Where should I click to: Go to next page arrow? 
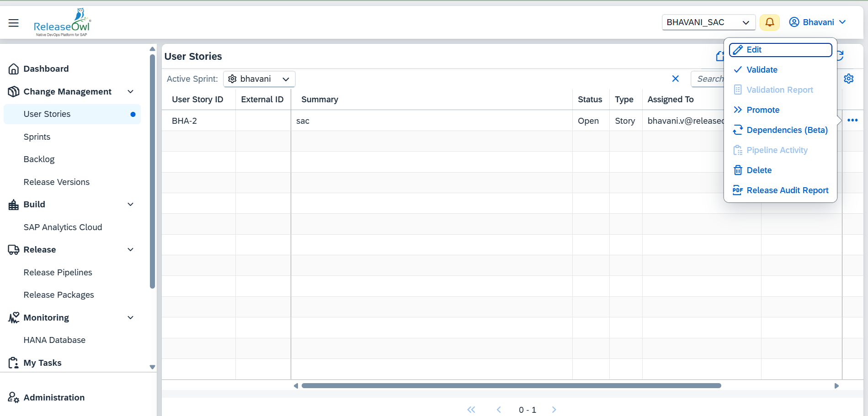click(x=554, y=410)
